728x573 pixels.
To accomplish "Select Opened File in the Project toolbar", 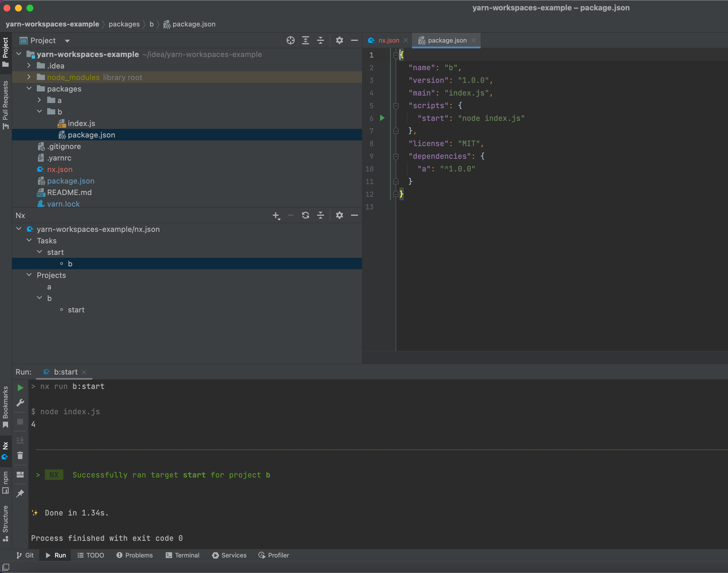I will point(290,40).
